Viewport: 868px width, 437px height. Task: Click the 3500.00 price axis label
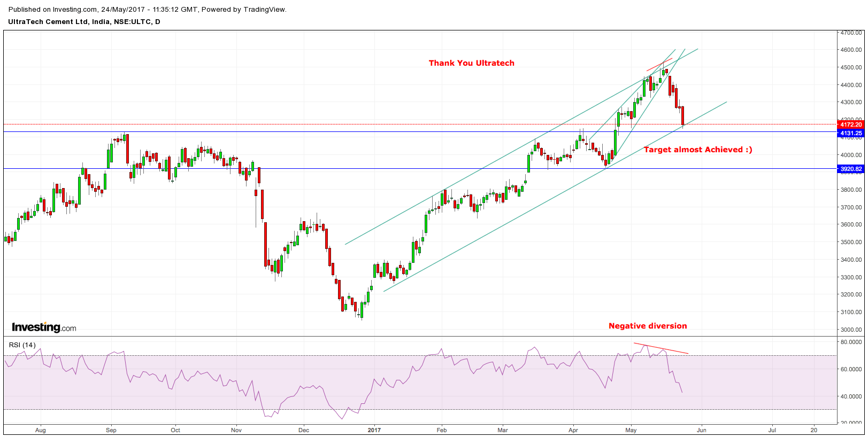tap(851, 242)
